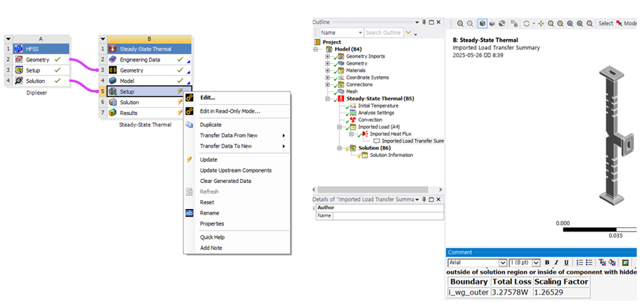Image resolution: width=644 pixels, height=305 pixels.
Task: Click the text color icon in Comment toolbar
Action: click(602, 263)
